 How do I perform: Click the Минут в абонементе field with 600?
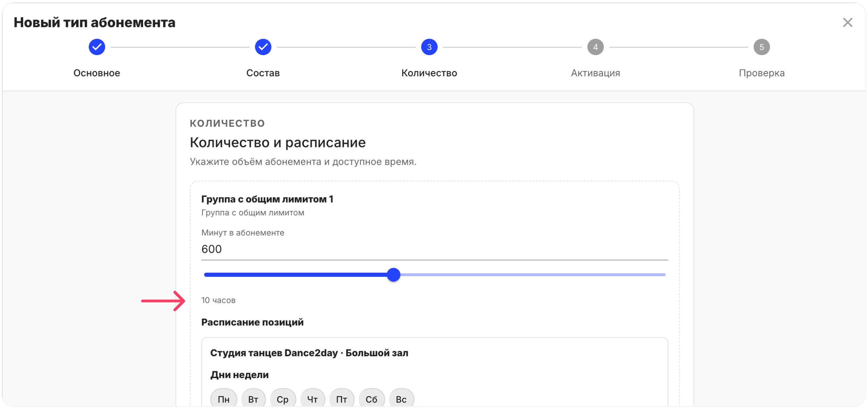435,249
